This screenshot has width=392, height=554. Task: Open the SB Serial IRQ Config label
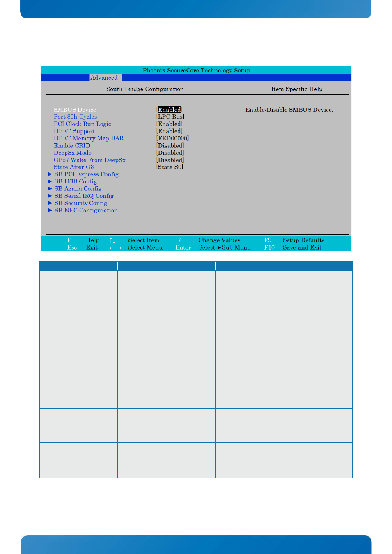(x=84, y=196)
